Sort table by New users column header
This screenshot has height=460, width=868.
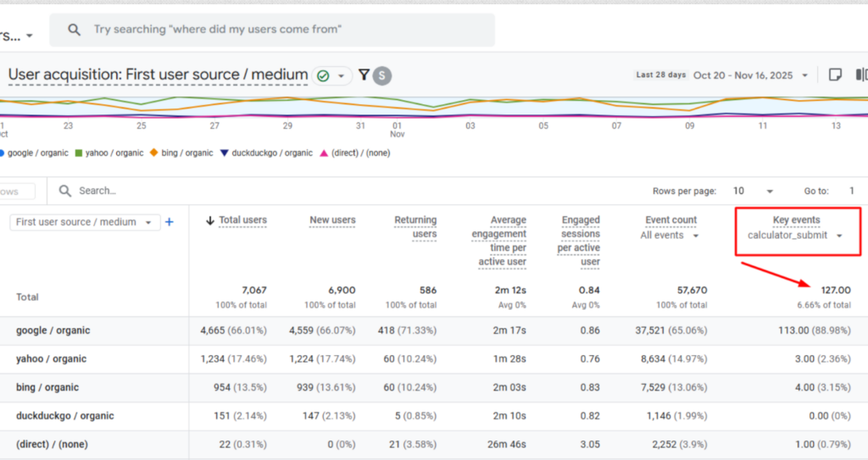point(332,220)
